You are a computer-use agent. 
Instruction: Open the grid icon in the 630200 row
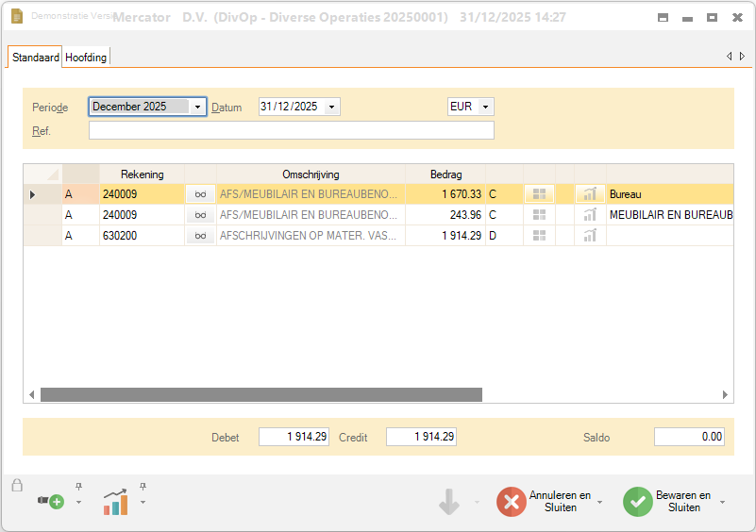click(x=539, y=236)
